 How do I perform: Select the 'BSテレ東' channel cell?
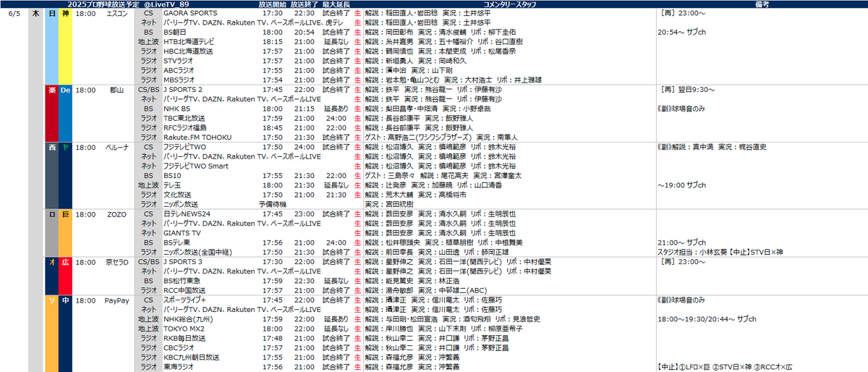pyautogui.click(x=176, y=242)
